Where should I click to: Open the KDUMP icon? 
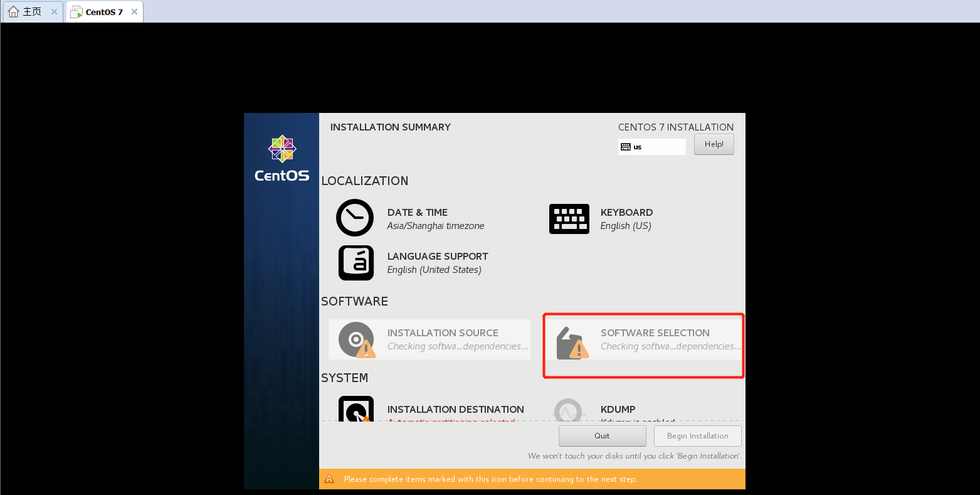569,411
